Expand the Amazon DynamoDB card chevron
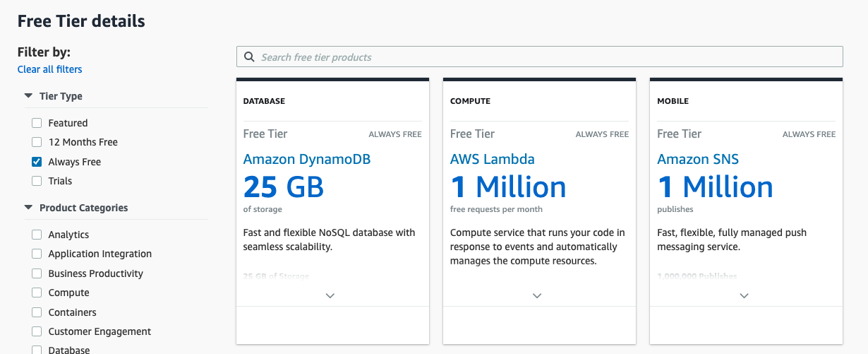The image size is (868, 354). [330, 296]
